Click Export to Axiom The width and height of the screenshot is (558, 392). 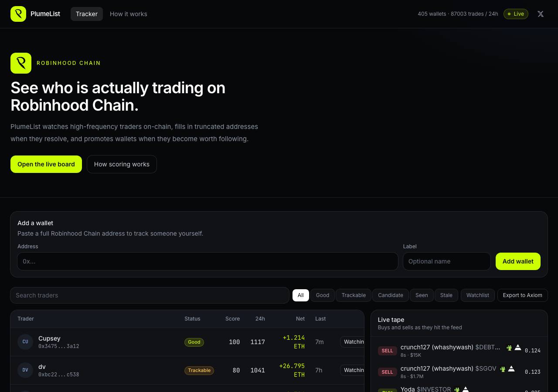tap(523, 295)
